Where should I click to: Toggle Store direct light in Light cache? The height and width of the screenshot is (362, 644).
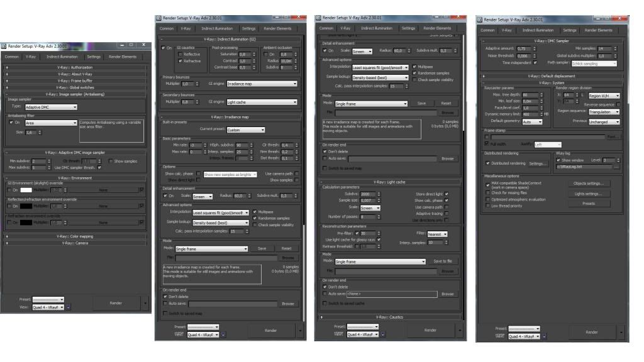(x=447, y=194)
